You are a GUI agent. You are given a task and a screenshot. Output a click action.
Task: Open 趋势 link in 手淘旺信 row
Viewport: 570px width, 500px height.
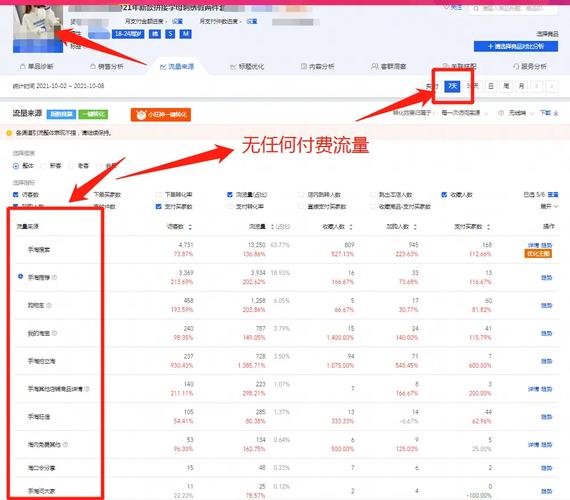point(546,417)
